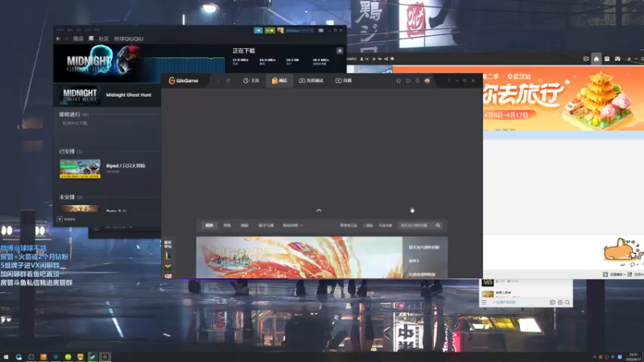Click the gamepad icon in the right window
This screenshot has height=362, width=644.
click(617, 59)
